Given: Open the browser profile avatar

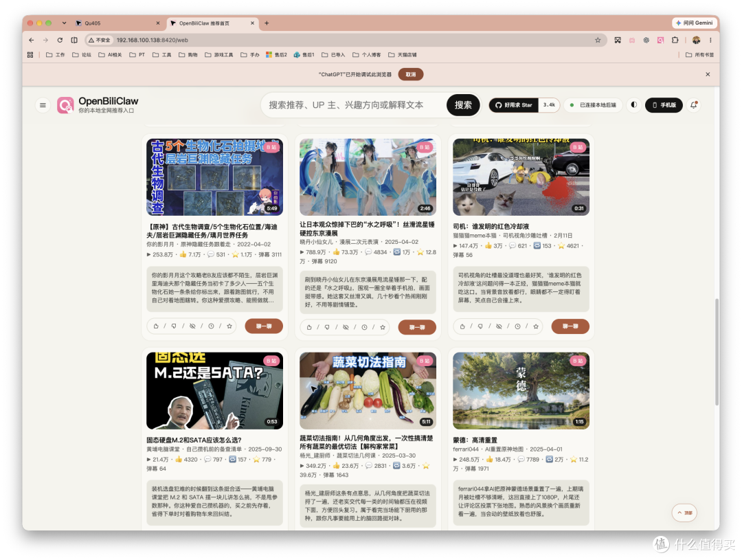Looking at the screenshot, I should (x=696, y=41).
